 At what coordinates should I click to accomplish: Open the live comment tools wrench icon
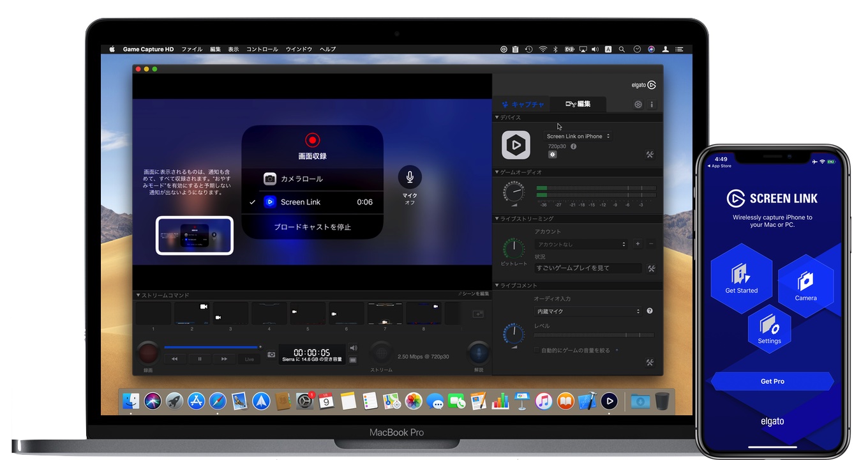[650, 362]
